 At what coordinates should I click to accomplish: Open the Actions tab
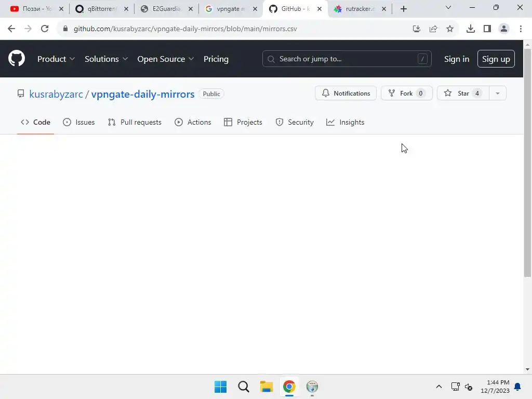(193, 122)
